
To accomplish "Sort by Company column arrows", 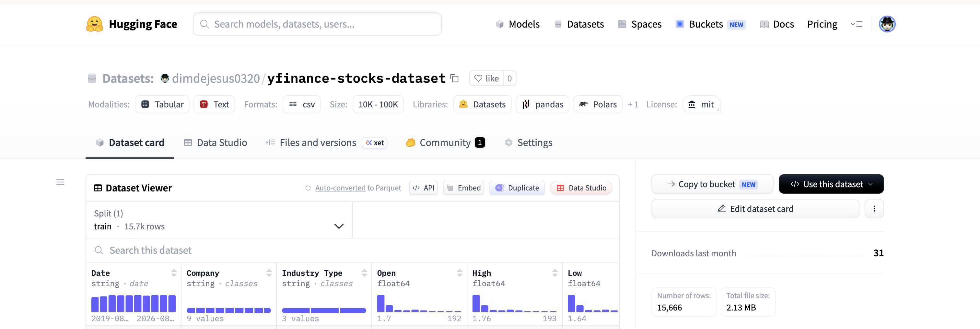I will coord(269,273).
